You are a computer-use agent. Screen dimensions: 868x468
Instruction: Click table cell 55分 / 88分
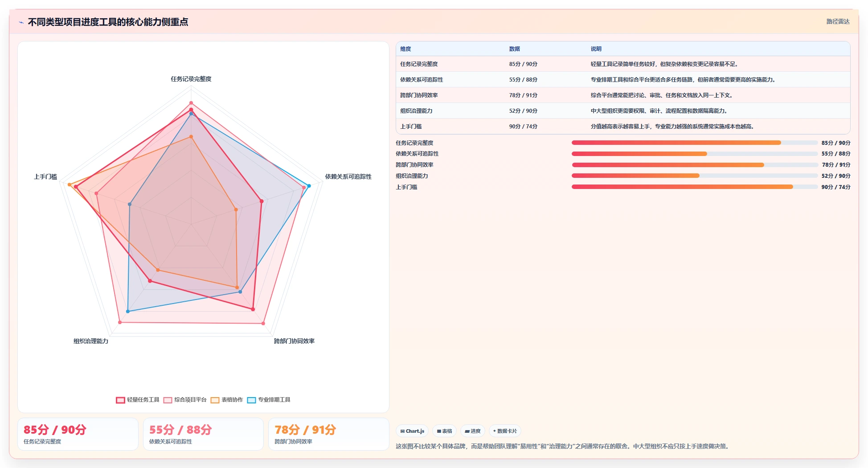coord(523,80)
